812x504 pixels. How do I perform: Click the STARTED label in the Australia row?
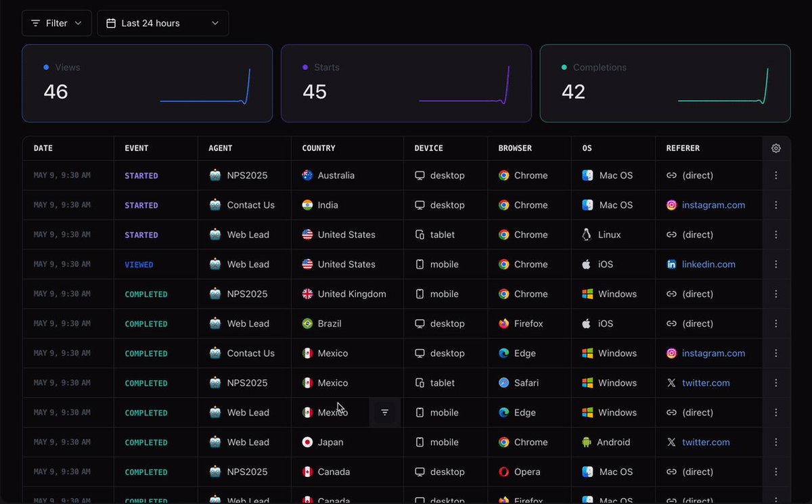point(141,175)
